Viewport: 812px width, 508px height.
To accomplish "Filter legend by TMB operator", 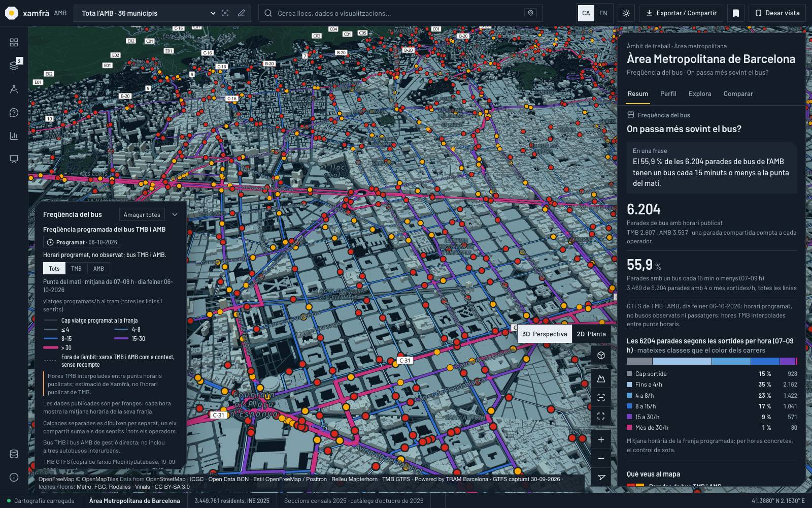I will pos(76,268).
